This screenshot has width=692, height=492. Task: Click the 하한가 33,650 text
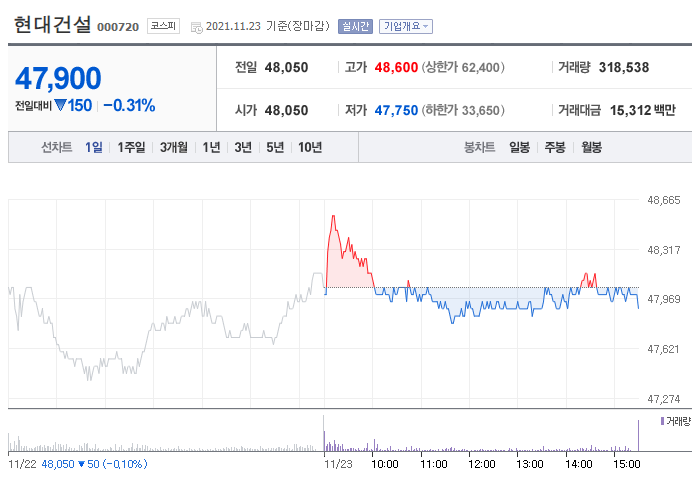point(463,110)
